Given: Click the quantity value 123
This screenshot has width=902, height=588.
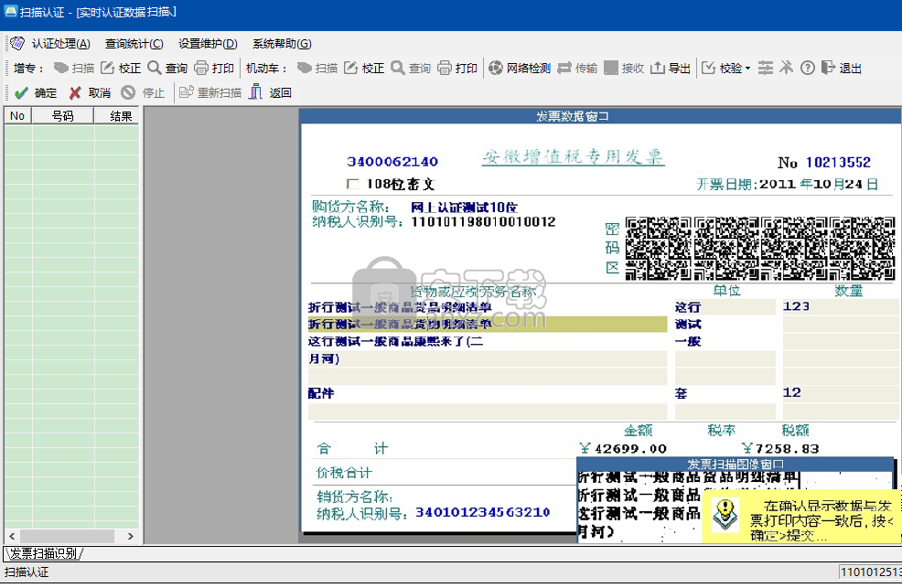Looking at the screenshot, I should click(796, 306).
